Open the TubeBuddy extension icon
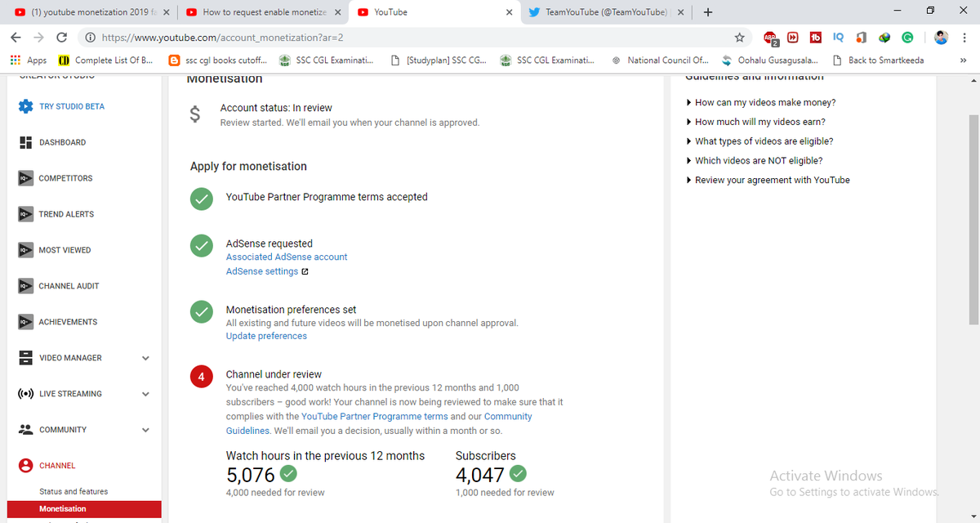This screenshot has height=523, width=980. click(815, 38)
